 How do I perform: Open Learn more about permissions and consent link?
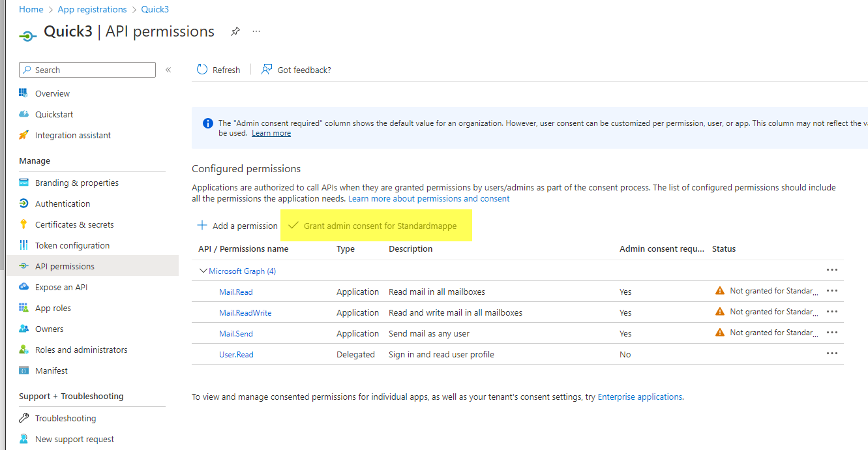pyautogui.click(x=429, y=198)
